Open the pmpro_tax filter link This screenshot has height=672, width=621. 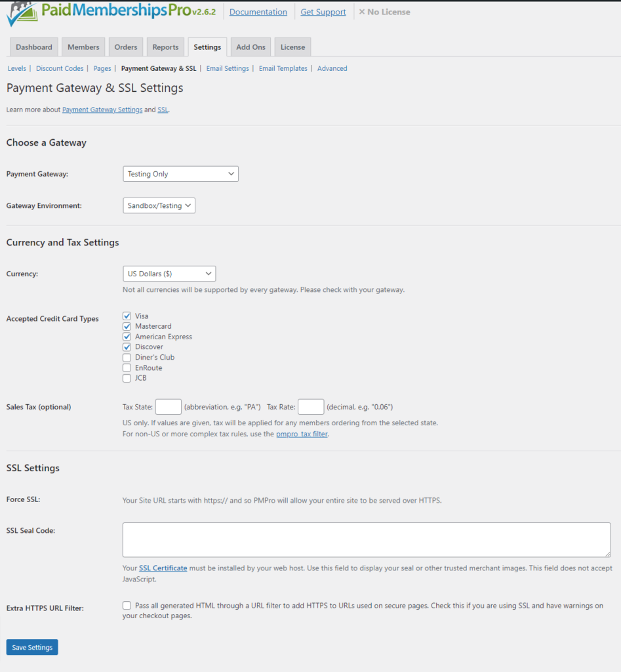tap(302, 434)
